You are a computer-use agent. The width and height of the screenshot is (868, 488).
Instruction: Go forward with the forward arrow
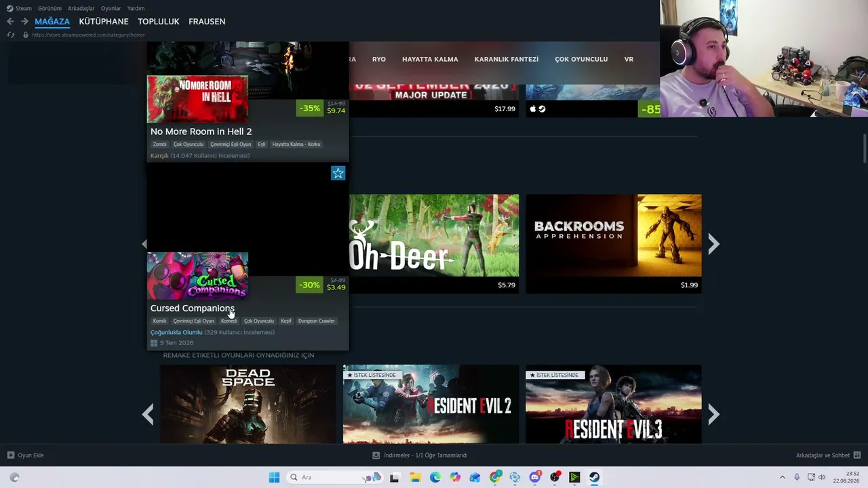(x=24, y=22)
